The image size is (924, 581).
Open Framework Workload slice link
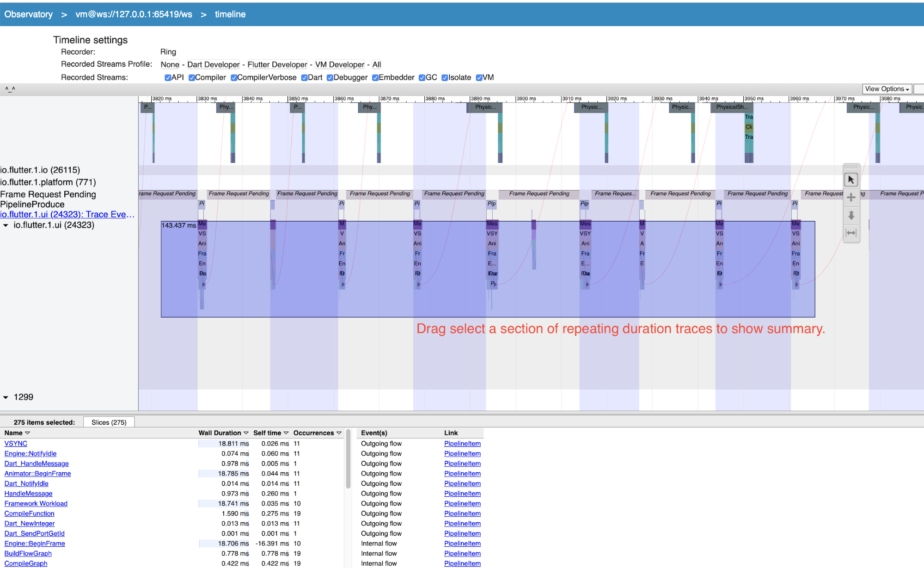click(x=36, y=504)
